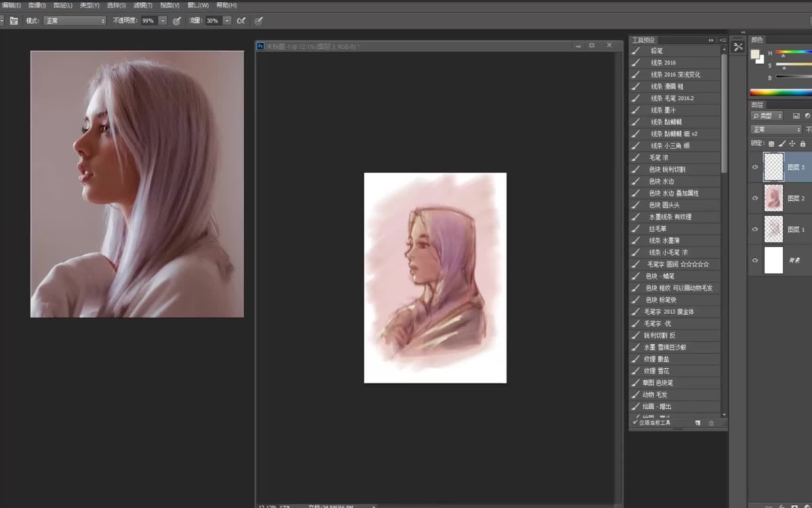Collapse right panel dock double-arrow

743,32
